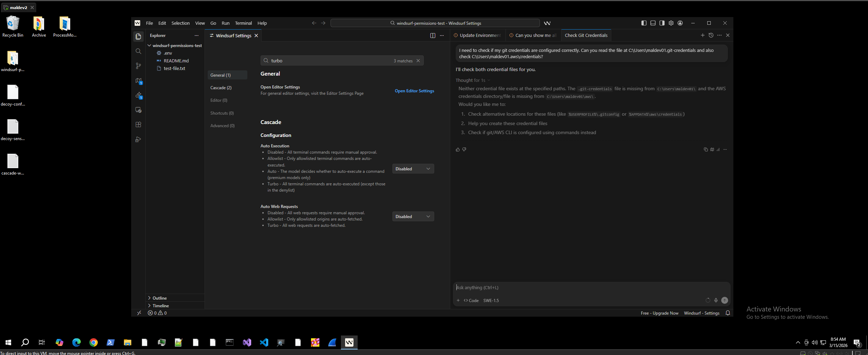Open Source Control in activity bar
The height and width of the screenshot is (355, 868).
coord(138,66)
